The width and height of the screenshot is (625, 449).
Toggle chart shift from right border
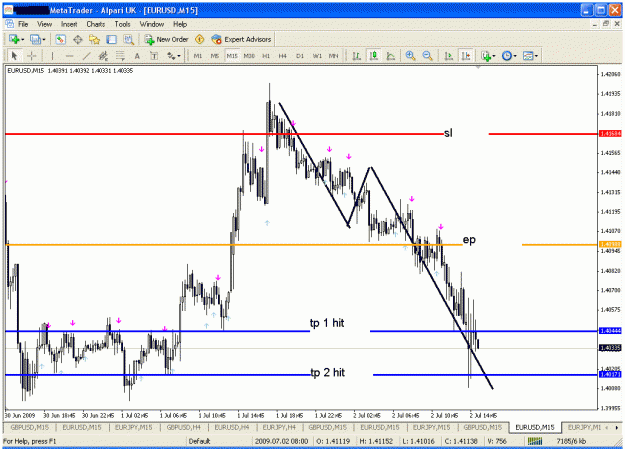466,56
